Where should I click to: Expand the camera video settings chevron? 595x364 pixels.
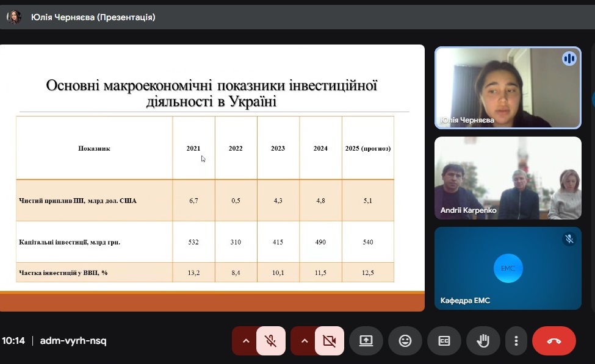(x=305, y=341)
